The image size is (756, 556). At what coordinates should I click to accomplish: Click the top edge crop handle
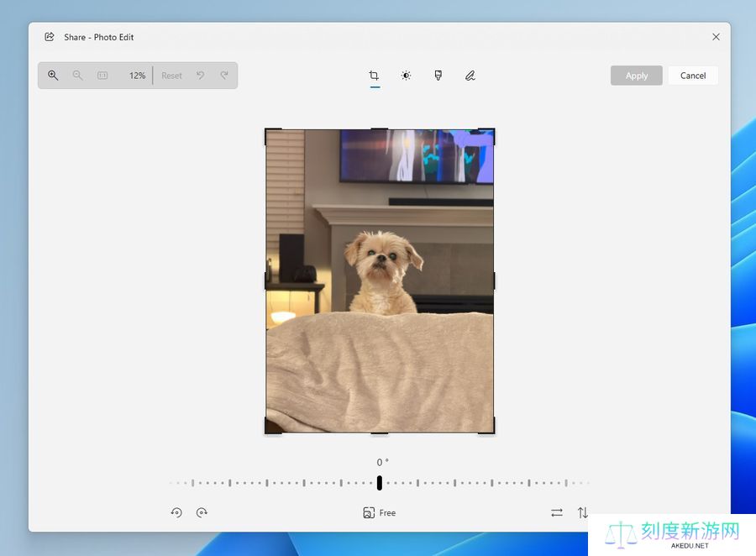(x=380, y=129)
